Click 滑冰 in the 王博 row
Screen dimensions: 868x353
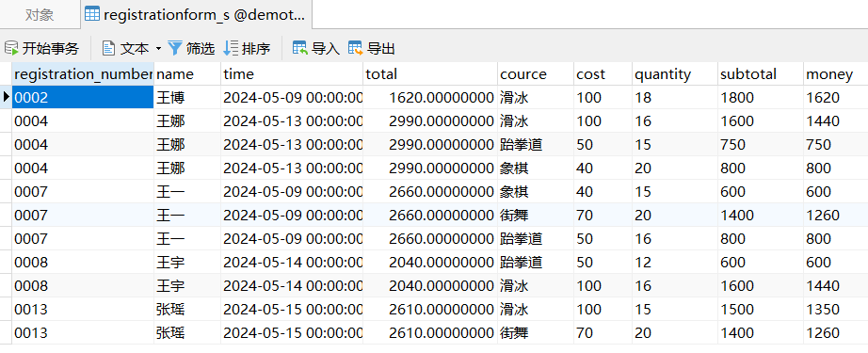point(536,97)
